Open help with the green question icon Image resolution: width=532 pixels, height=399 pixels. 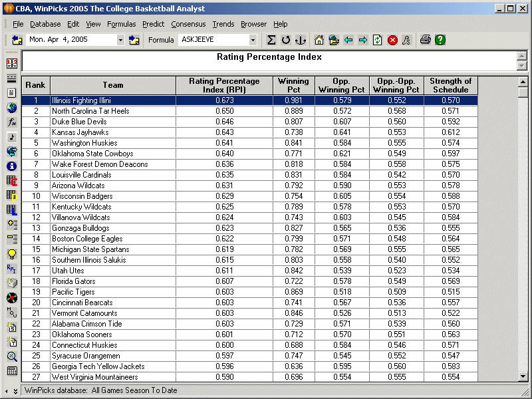coord(440,40)
